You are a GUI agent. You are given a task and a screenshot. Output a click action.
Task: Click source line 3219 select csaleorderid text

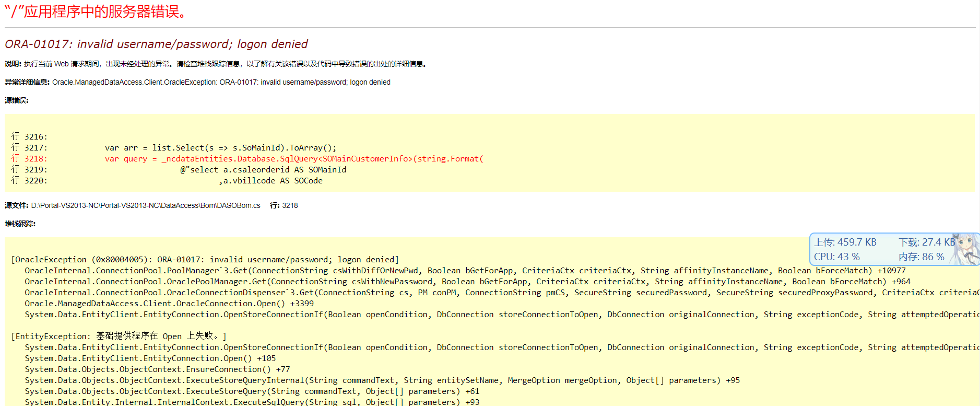[263, 170]
